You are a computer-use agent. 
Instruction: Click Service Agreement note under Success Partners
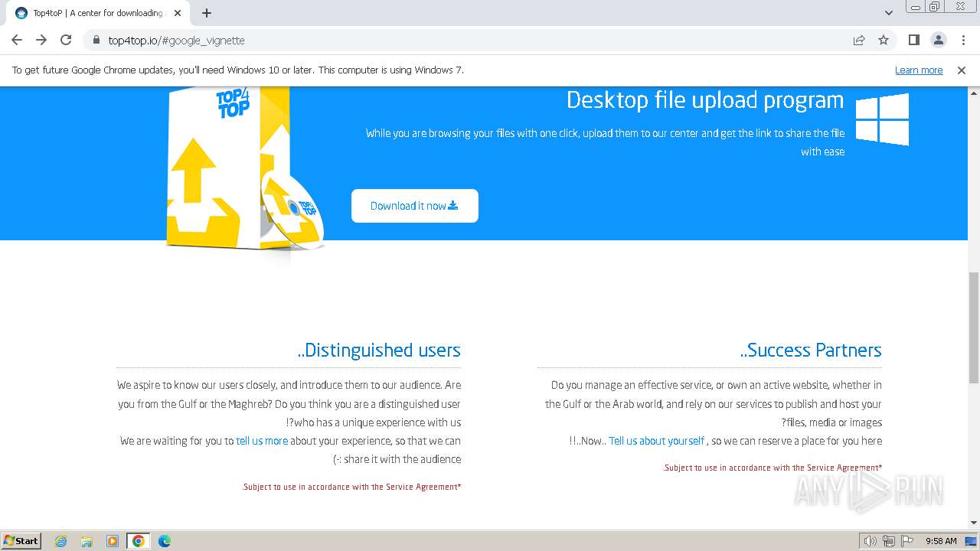(773, 468)
